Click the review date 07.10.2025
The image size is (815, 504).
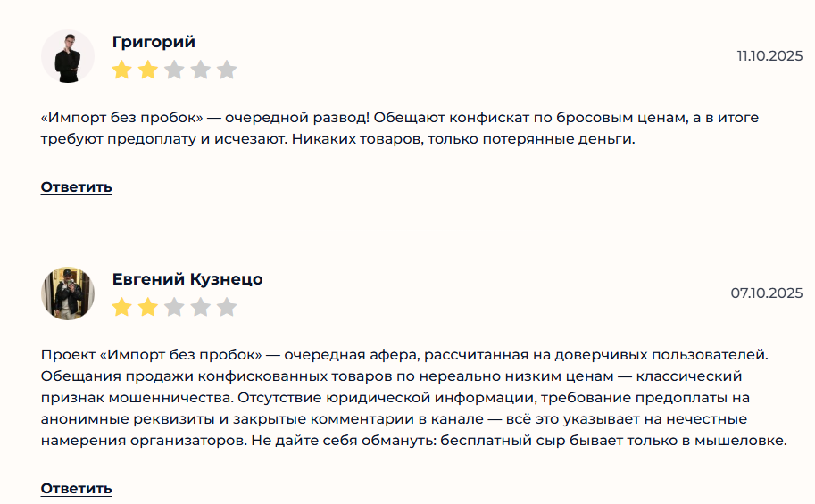767,293
